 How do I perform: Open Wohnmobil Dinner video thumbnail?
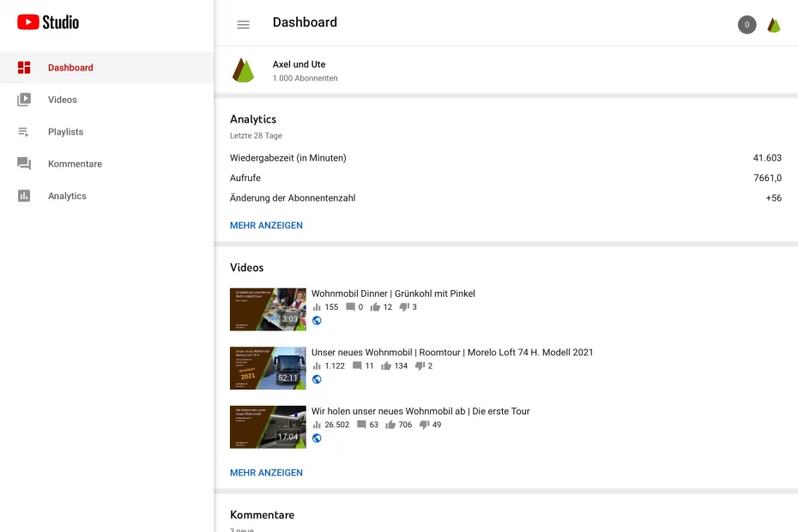tap(268, 310)
